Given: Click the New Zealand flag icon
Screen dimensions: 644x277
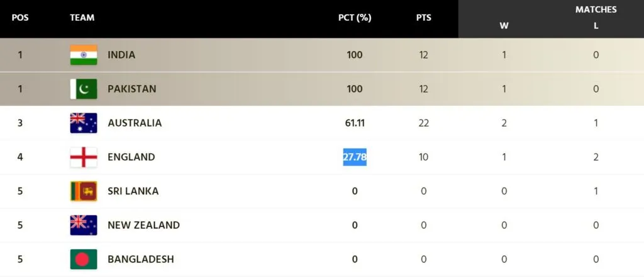Looking at the screenshot, I should tap(83, 225).
